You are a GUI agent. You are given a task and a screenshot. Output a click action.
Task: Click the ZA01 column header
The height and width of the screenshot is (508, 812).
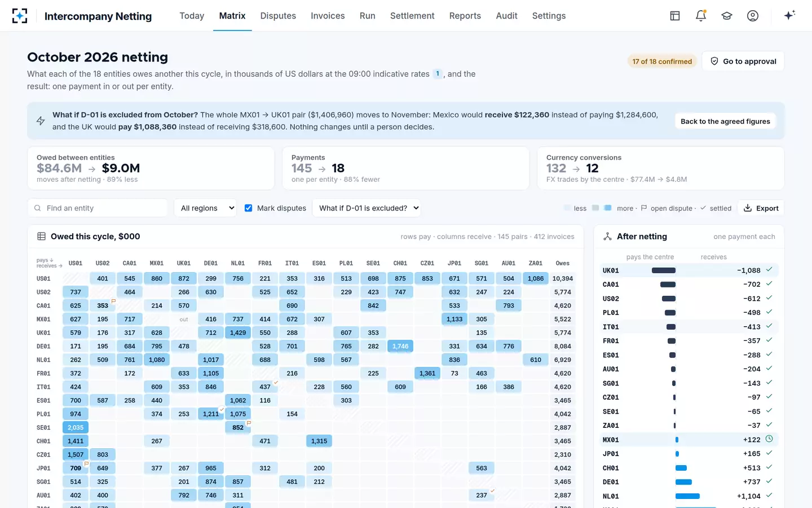click(536, 263)
